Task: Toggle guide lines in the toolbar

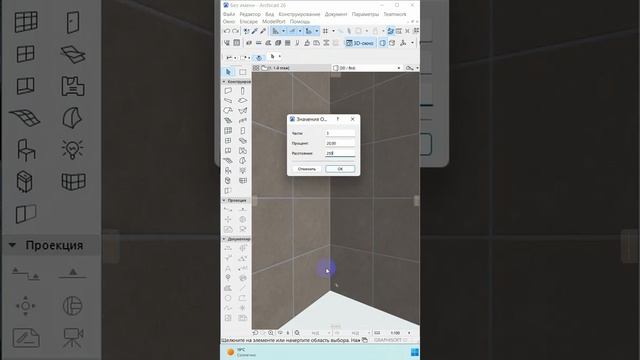Action: pyautogui.click(x=275, y=31)
